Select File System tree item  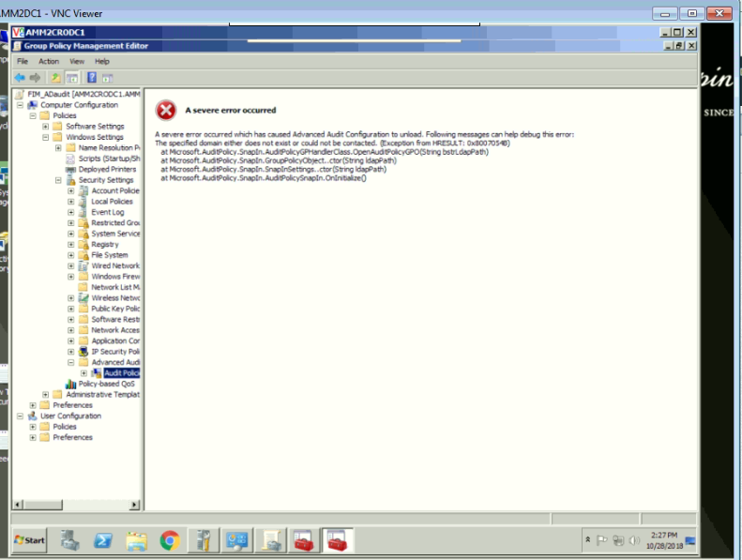pyautogui.click(x=110, y=255)
